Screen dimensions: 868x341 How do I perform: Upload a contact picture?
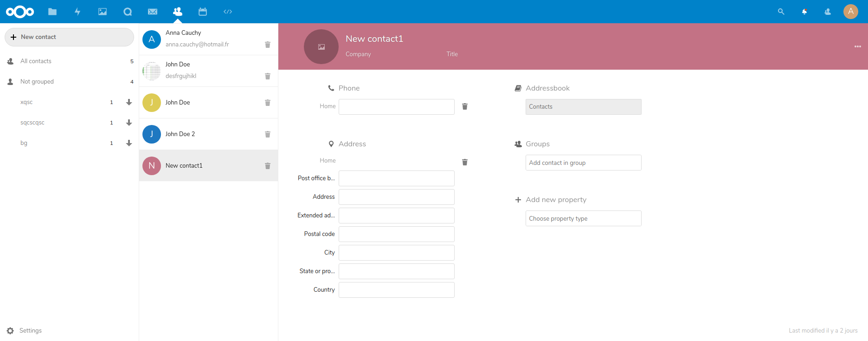[321, 47]
